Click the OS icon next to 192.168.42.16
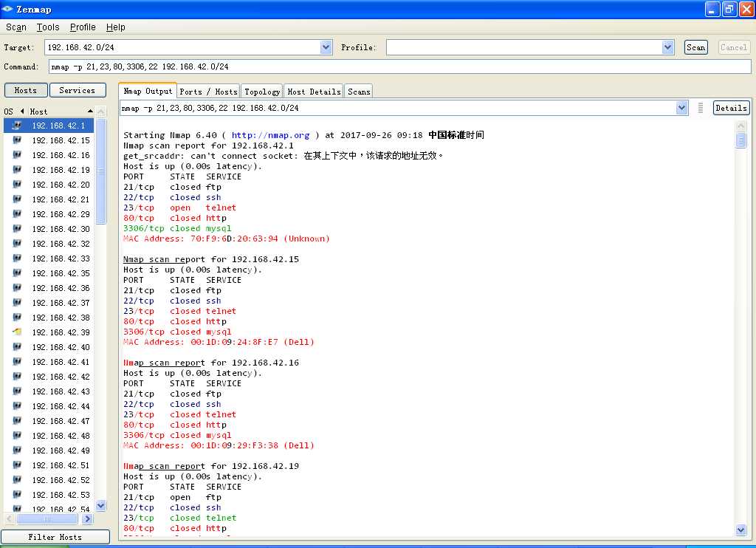Viewport: 756px width, 548px height. click(x=17, y=155)
